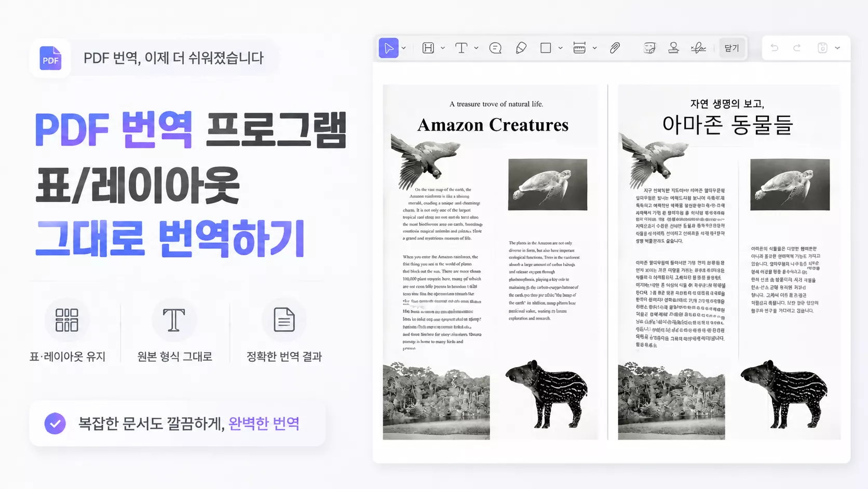Click the turtle photo on Korean page
This screenshot has height=489, width=868.
tap(790, 184)
